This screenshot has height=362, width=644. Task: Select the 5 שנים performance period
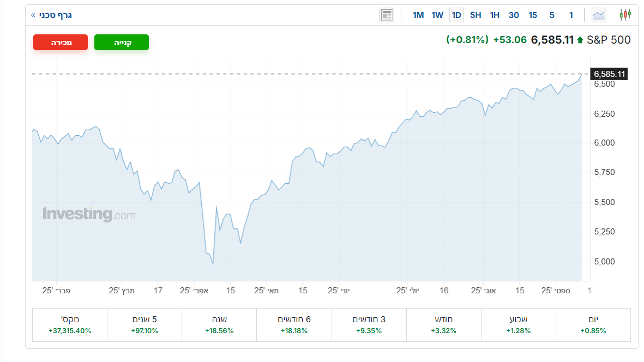point(145,325)
